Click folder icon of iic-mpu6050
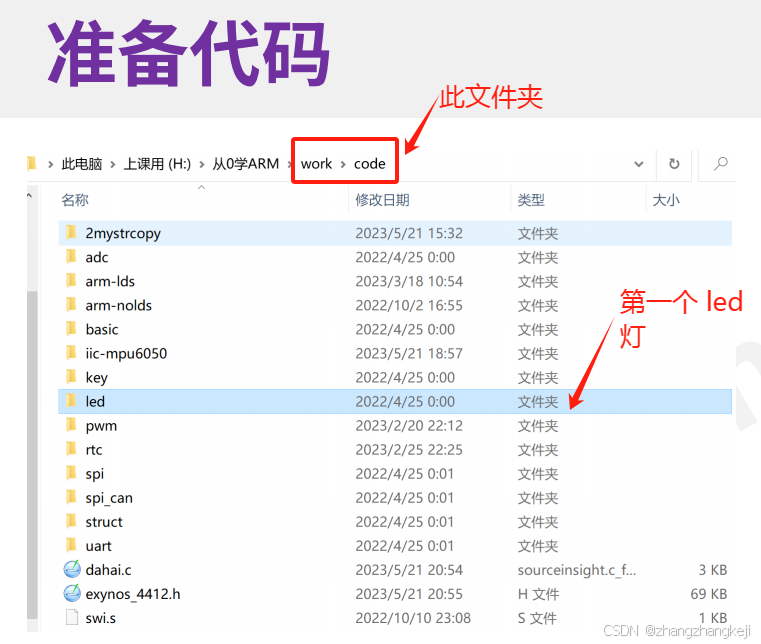The image size is (761, 644). pos(71,353)
